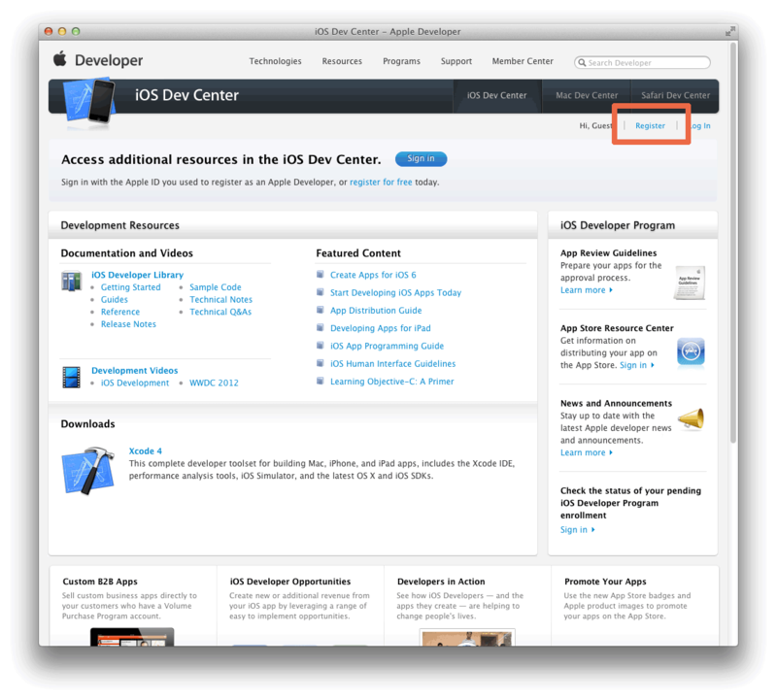
Task: Click the Apple Developer logo
Action: (98, 60)
